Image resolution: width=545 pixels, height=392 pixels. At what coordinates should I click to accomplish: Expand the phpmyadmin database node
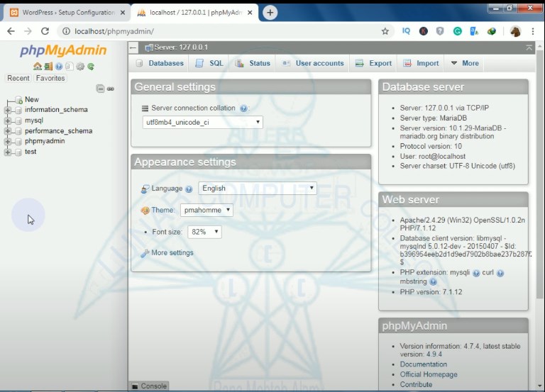pos(8,142)
